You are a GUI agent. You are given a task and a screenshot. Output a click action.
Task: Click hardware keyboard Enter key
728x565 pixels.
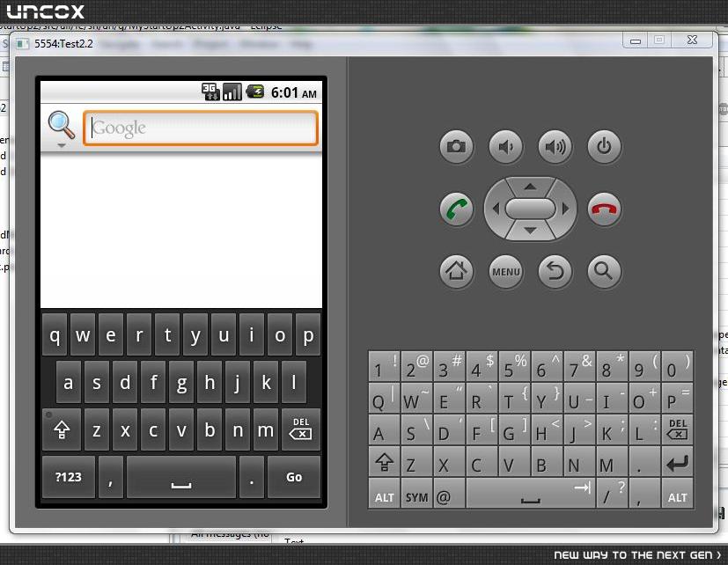pyautogui.click(x=678, y=461)
